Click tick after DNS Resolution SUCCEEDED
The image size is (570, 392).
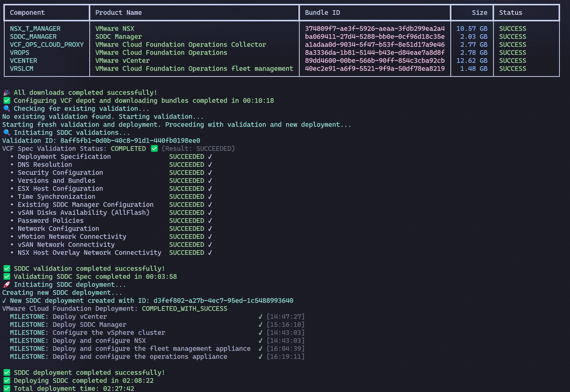pos(210,165)
